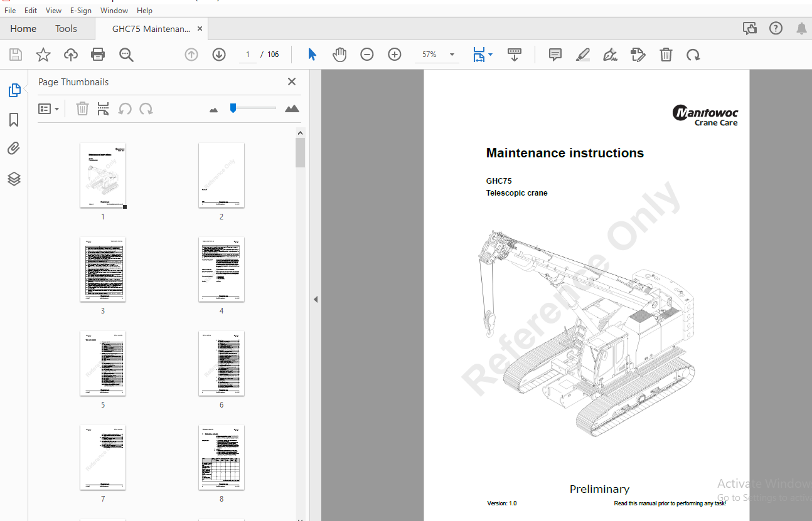Activate the Hand pan tool
The image size is (812, 521).
339,55
